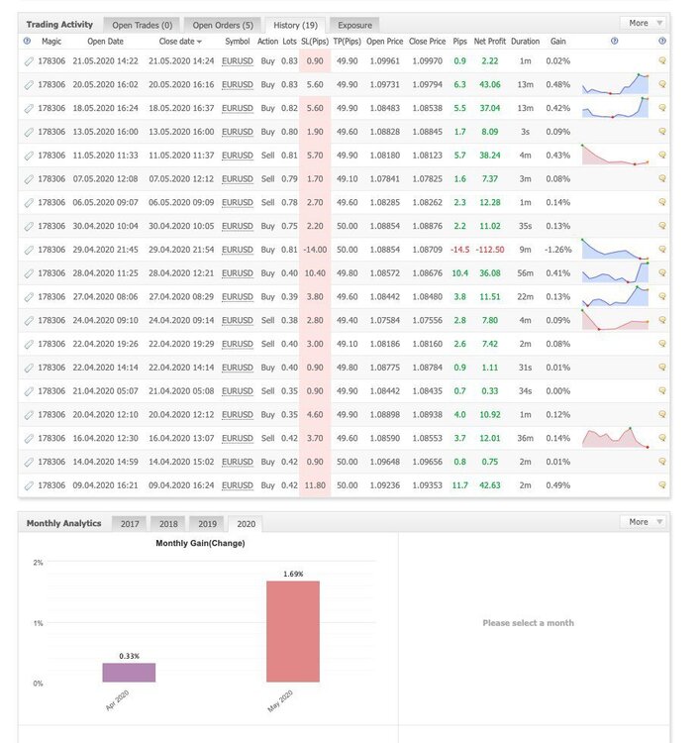The image size is (700, 743).
Task: Click the 1.09961 open price cell
Action: coord(384,61)
